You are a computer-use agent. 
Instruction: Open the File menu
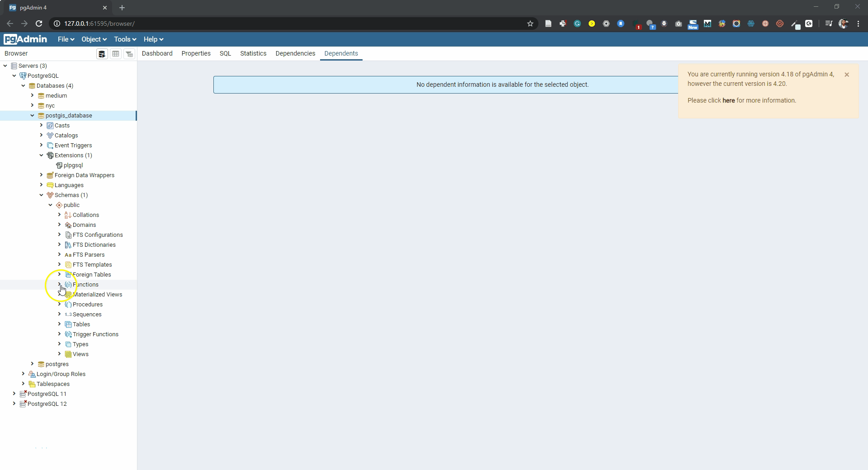click(x=66, y=39)
